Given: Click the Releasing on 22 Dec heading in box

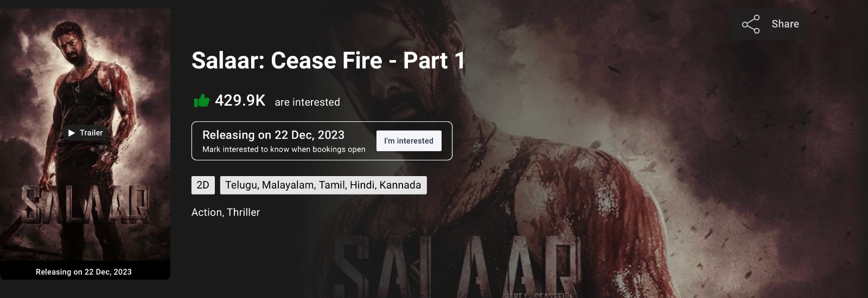Looking at the screenshot, I should coord(273,135).
